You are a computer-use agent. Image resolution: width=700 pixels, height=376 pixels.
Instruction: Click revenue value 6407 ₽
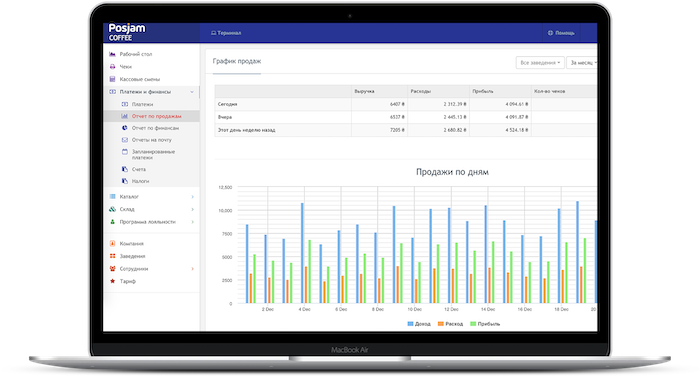point(397,104)
